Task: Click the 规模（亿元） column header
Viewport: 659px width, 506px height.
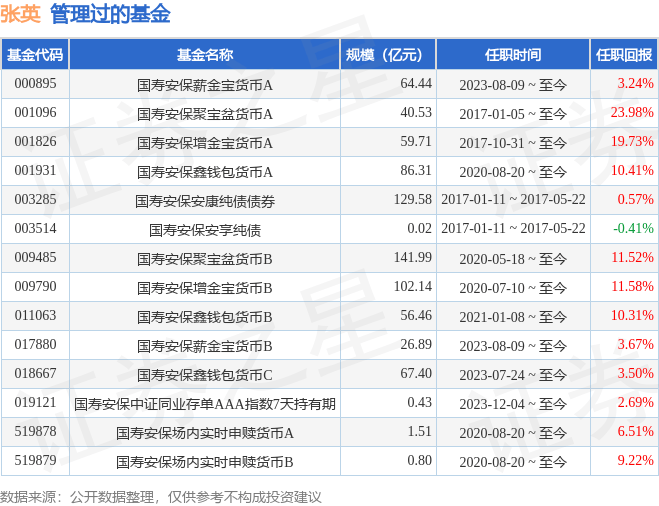Action: pyautogui.click(x=388, y=55)
